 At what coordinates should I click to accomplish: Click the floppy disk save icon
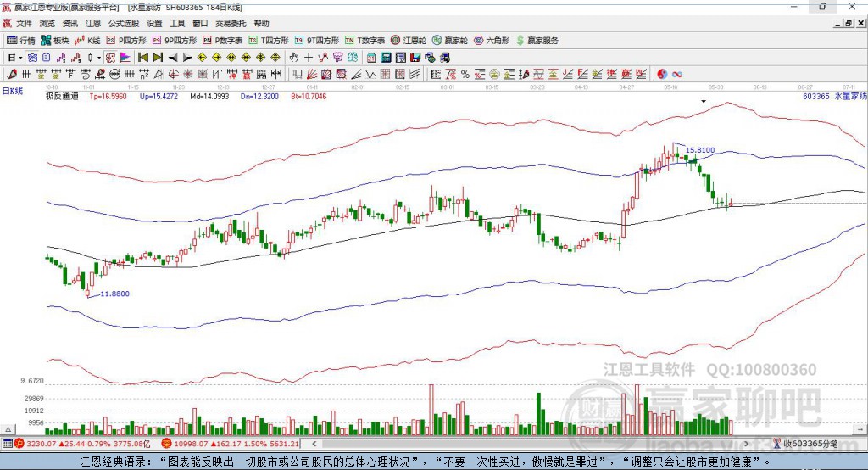[x=415, y=57]
